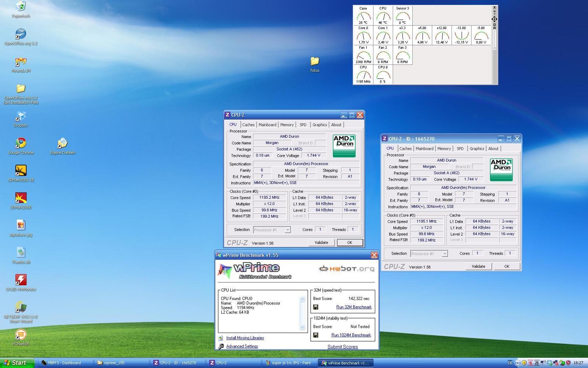Click the MBM dashboard vertical slider
This screenshot has height=368, width=588.
click(495, 39)
